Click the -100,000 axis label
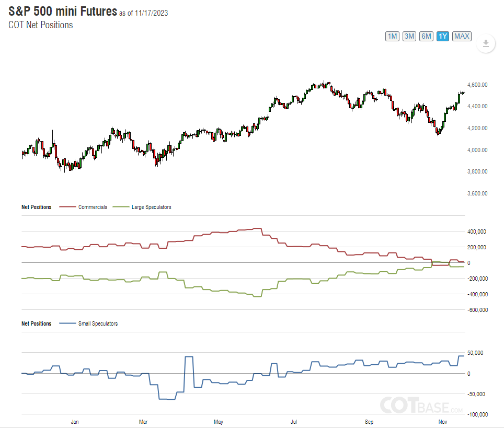This screenshot has width=504, height=428. pos(476,414)
